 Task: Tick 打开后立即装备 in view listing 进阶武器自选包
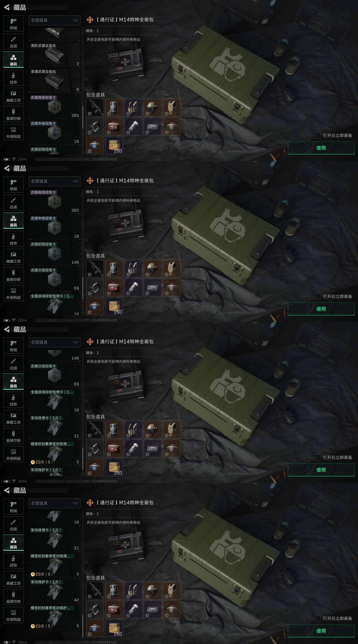(x=318, y=135)
